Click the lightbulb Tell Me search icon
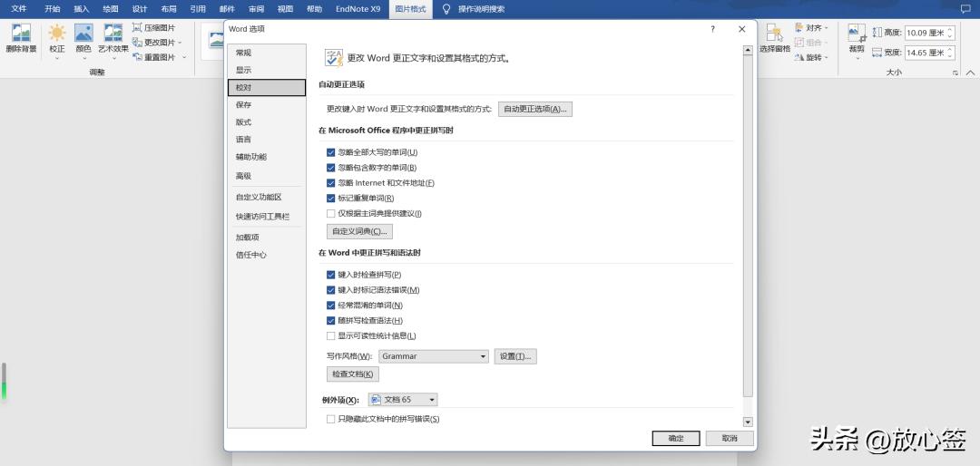This screenshot has width=980, height=466. (x=446, y=9)
